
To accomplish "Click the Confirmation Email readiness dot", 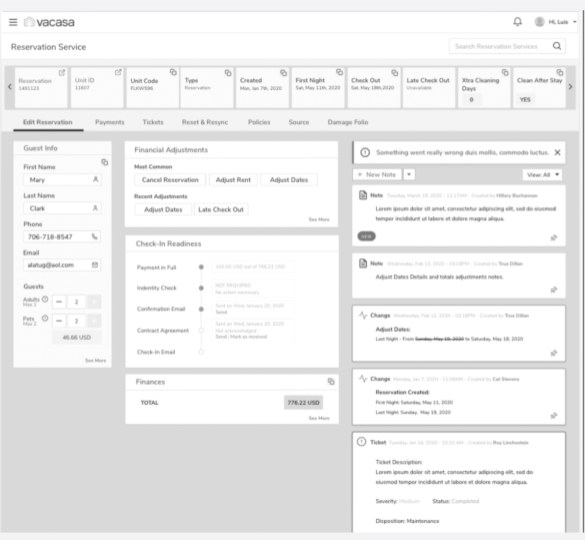I will pyautogui.click(x=201, y=309).
